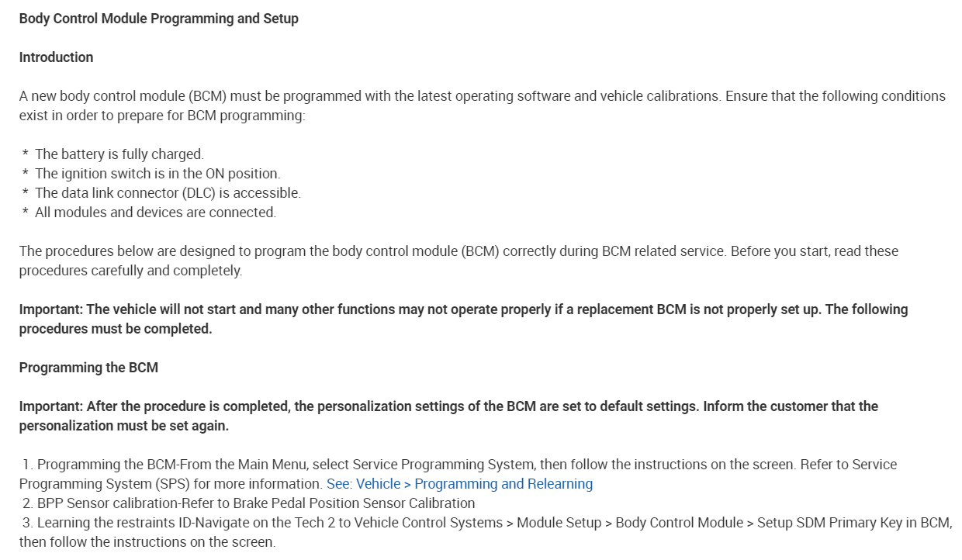Screen dimensions: 962x560
Task: Click the Programming the BCM heading
Action: click(88, 368)
